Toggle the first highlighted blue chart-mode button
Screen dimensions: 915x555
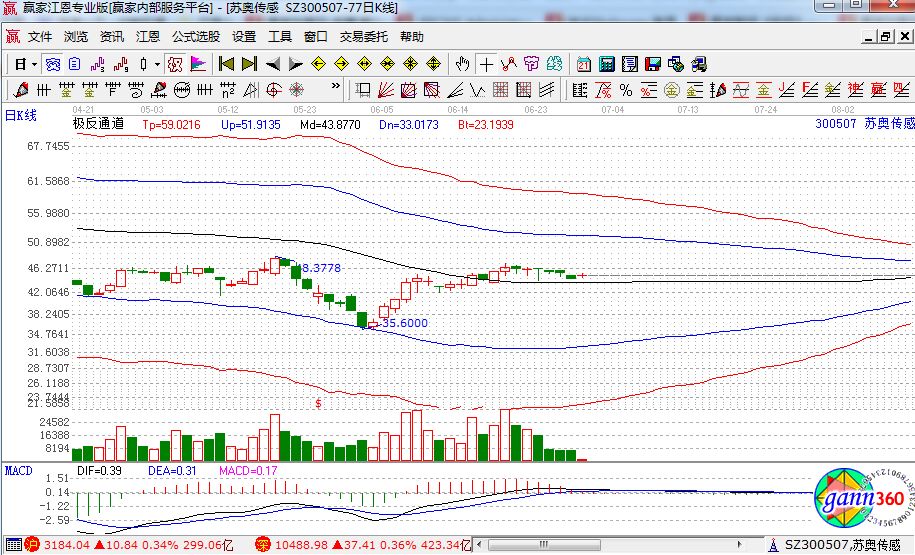pos(53,64)
